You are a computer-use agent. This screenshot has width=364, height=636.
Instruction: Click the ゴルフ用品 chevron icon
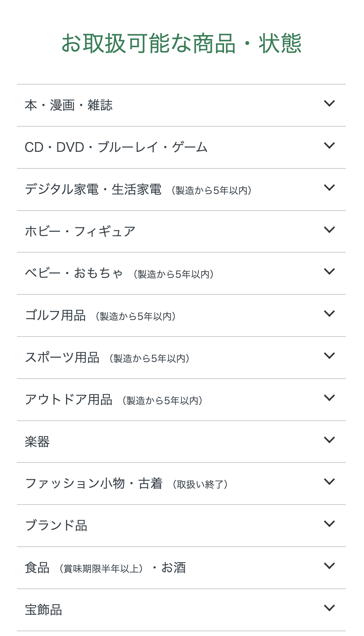coord(329,314)
